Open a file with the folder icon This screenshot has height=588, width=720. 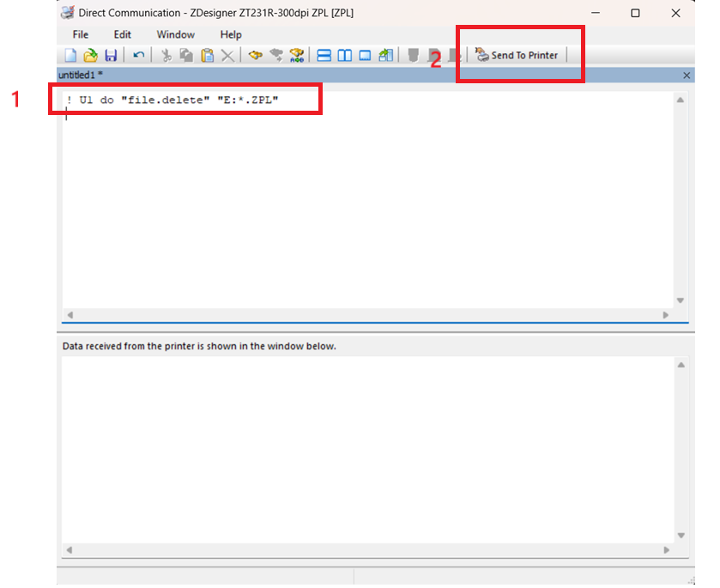pos(90,55)
